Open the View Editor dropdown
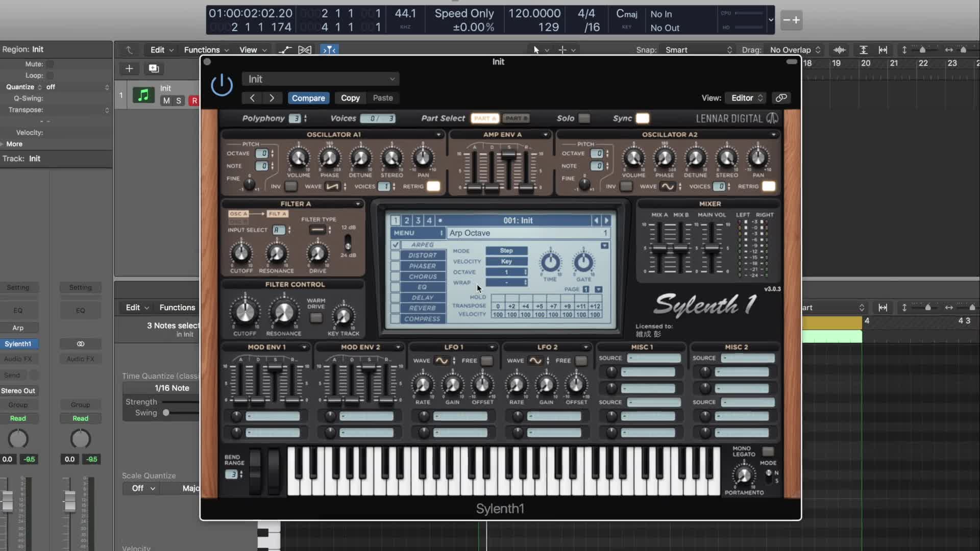This screenshot has width=980, height=551. (747, 98)
